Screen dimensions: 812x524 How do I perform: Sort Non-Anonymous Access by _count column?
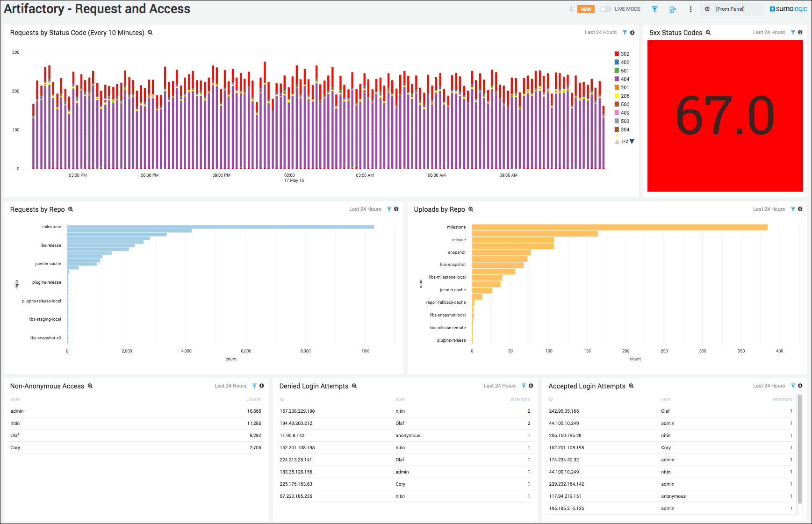coord(254,399)
